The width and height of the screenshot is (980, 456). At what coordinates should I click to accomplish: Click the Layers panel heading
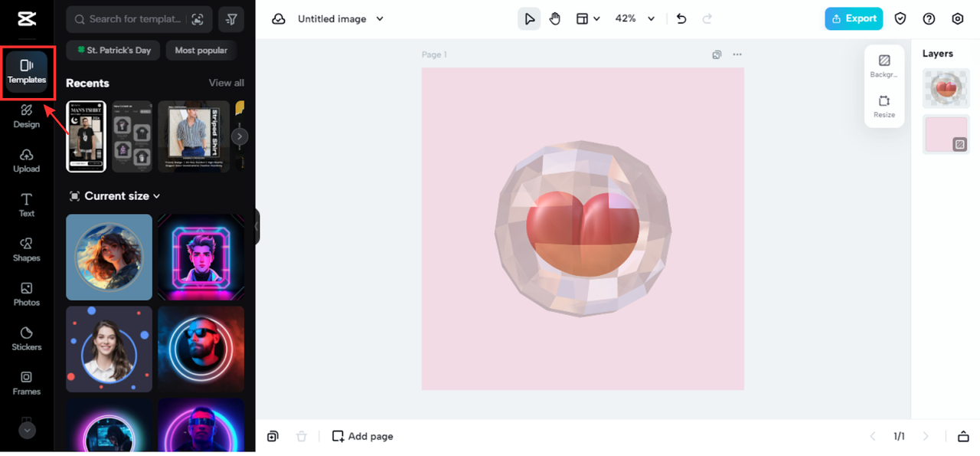[x=938, y=54]
